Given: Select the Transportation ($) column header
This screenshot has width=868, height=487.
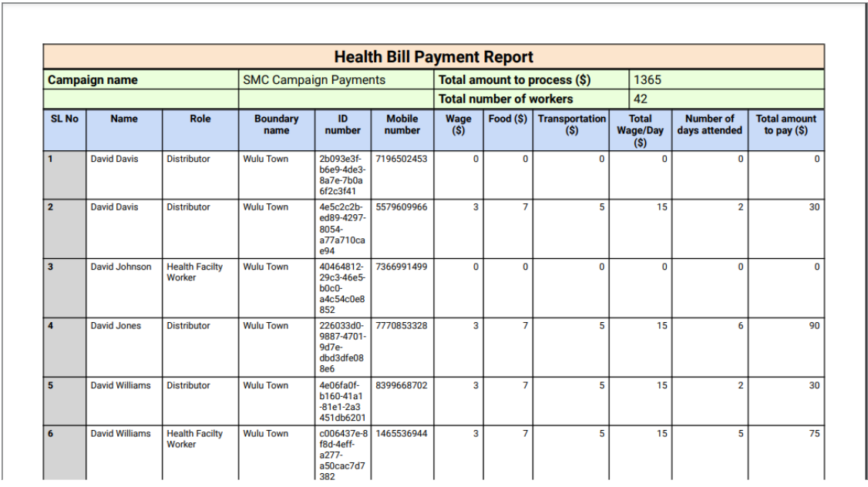Looking at the screenshot, I should coord(572,125).
